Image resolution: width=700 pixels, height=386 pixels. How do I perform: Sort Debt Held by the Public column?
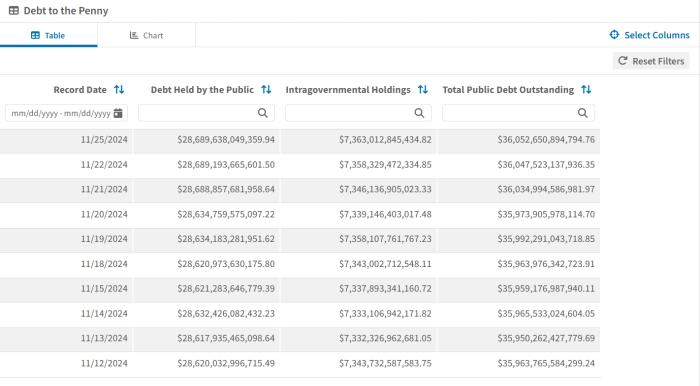pyautogui.click(x=266, y=89)
